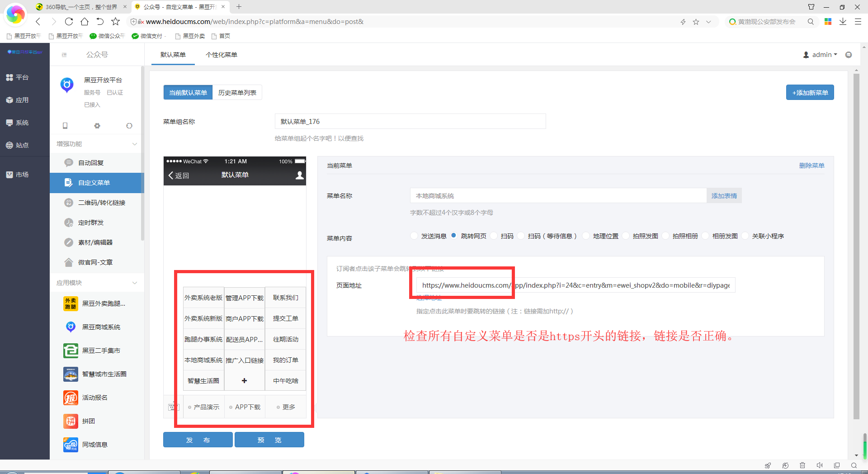868x474 pixels.
Task: Open 微官网-文章 in sidebar menu
Action: (x=97, y=262)
